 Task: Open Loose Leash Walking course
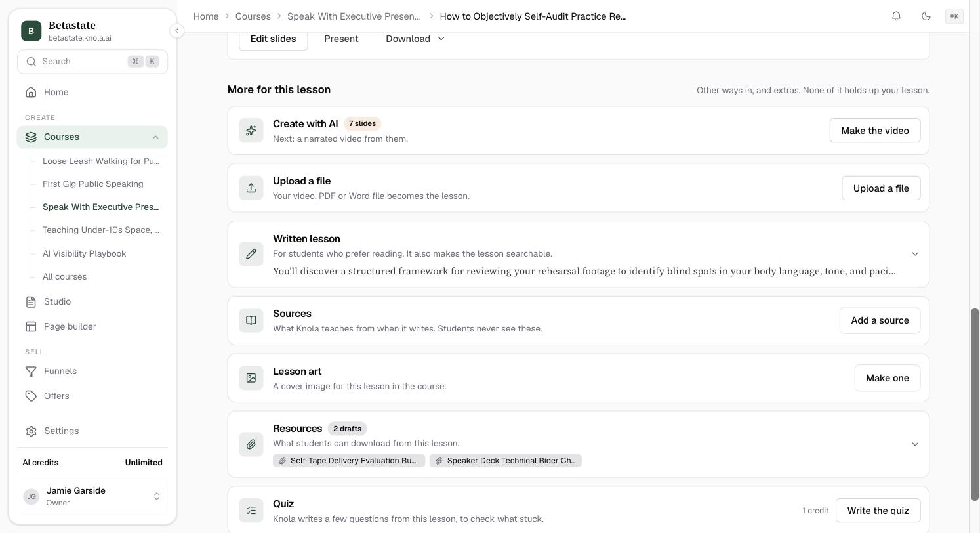coord(101,161)
